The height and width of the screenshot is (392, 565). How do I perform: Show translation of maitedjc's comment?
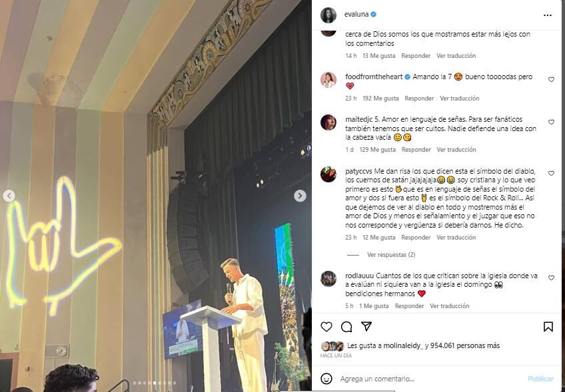(456, 149)
